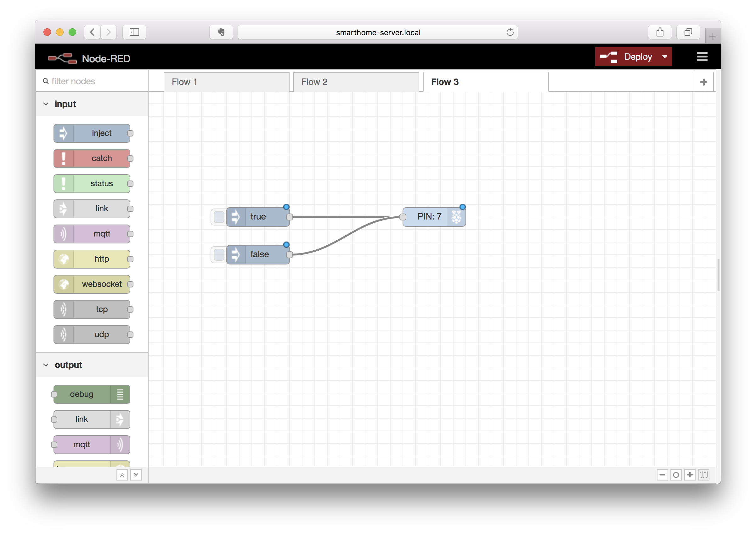Collapse the output section
The height and width of the screenshot is (534, 756).
coord(45,364)
